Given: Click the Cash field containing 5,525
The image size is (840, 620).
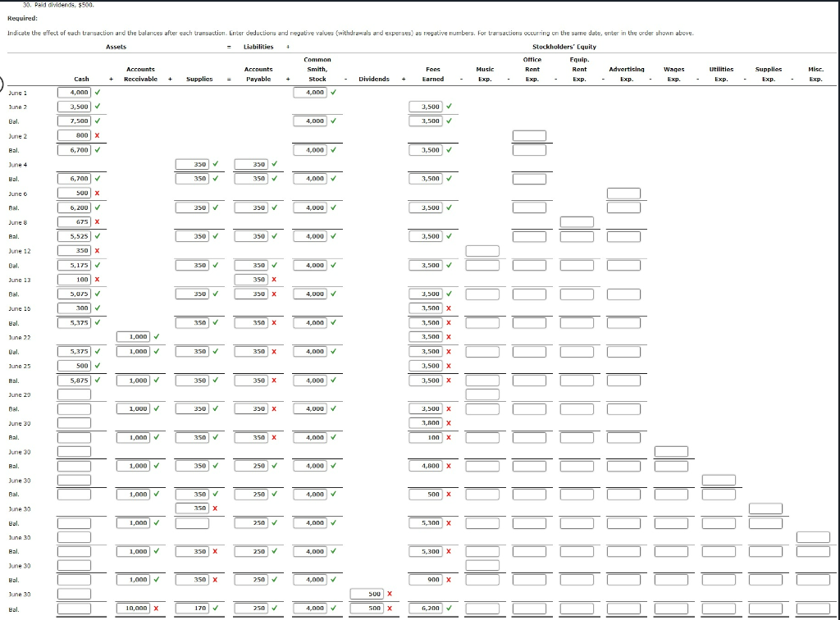Looking at the screenshot, I should point(75,236).
